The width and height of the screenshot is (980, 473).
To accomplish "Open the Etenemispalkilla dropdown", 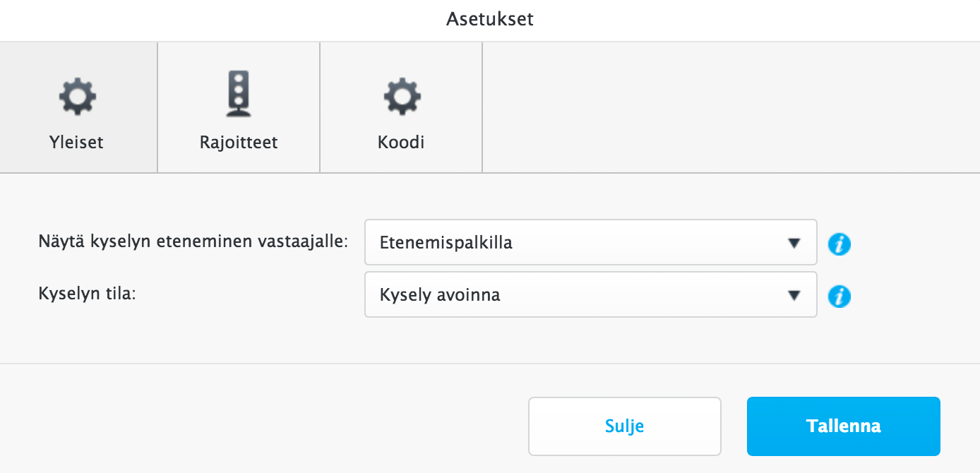I will click(x=590, y=242).
